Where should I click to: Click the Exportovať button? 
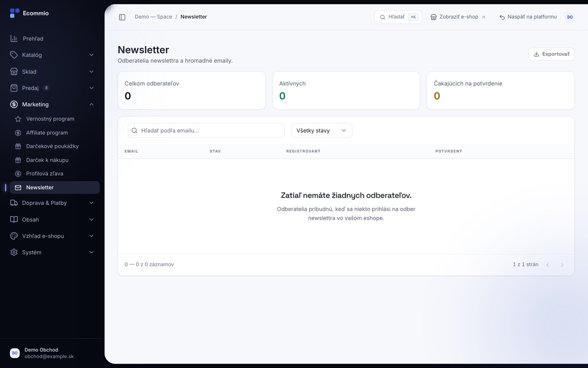(551, 54)
